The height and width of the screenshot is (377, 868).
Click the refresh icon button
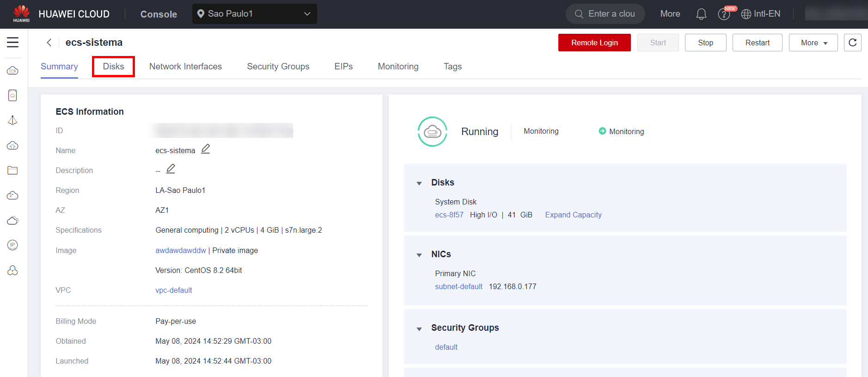[x=852, y=43]
